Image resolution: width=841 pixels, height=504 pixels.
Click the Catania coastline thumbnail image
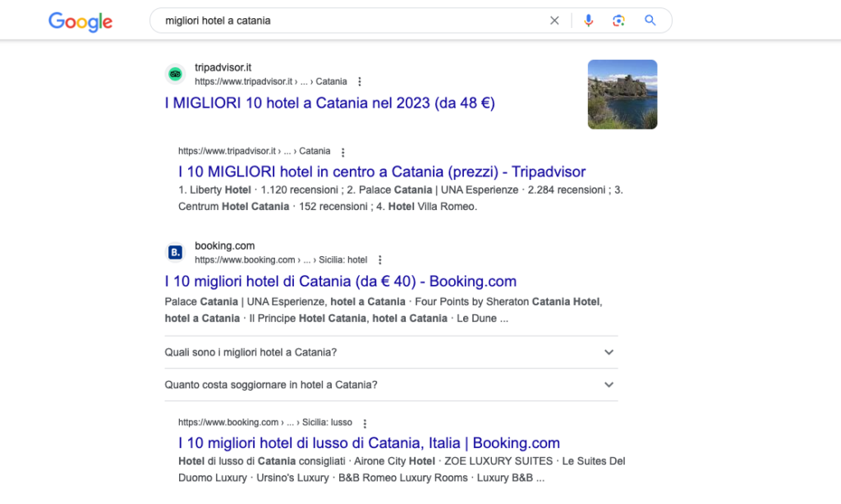(623, 94)
